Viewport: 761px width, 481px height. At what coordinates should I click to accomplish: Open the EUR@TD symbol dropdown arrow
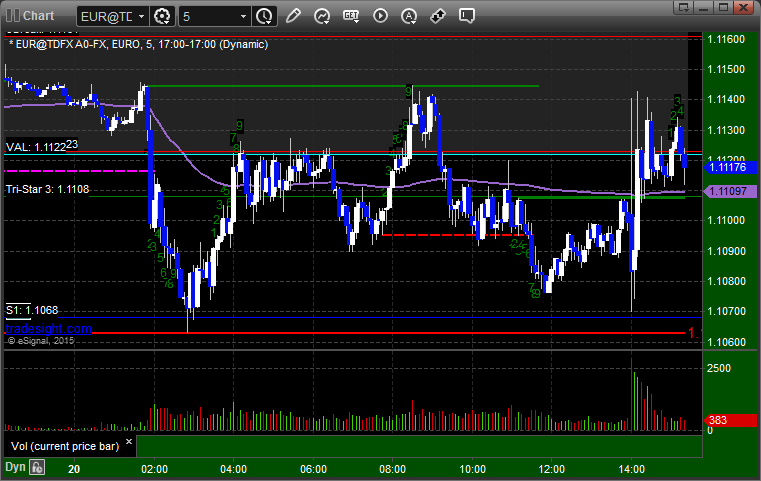click(141, 17)
